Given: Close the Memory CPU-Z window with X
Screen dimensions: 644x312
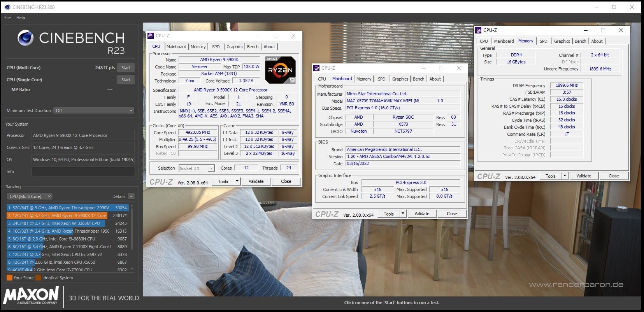Looking at the screenshot, I should (x=621, y=30).
